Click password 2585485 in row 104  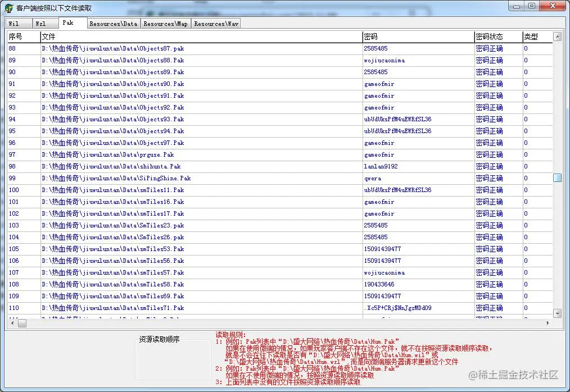[x=376, y=237]
